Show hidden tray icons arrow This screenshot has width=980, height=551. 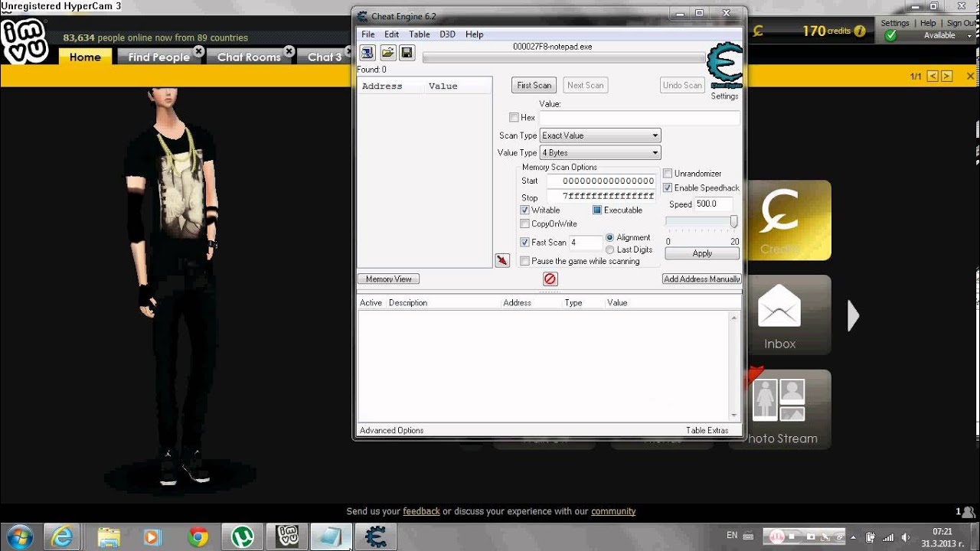852,536
